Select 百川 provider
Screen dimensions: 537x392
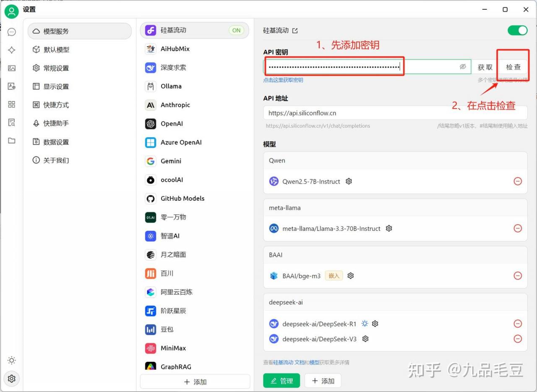[195, 273]
